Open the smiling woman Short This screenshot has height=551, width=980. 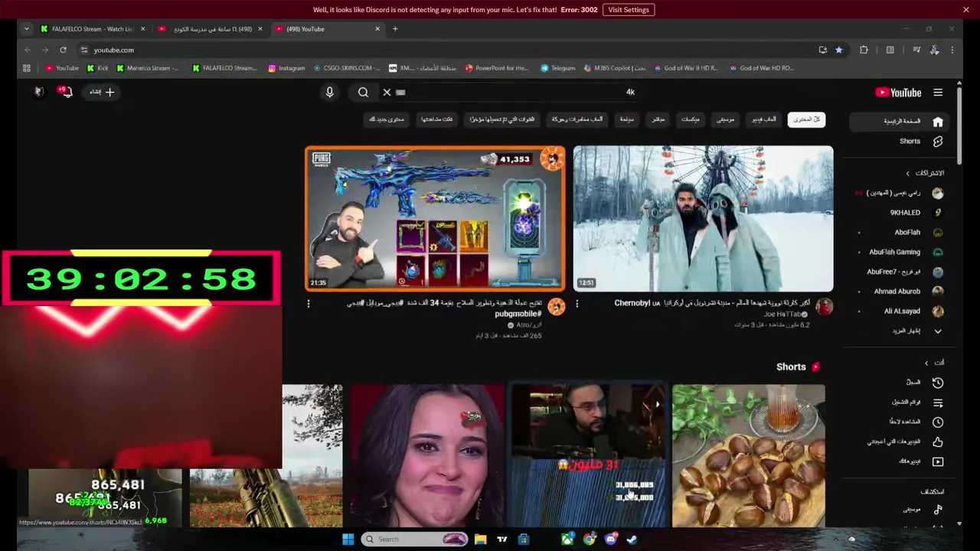click(427, 456)
